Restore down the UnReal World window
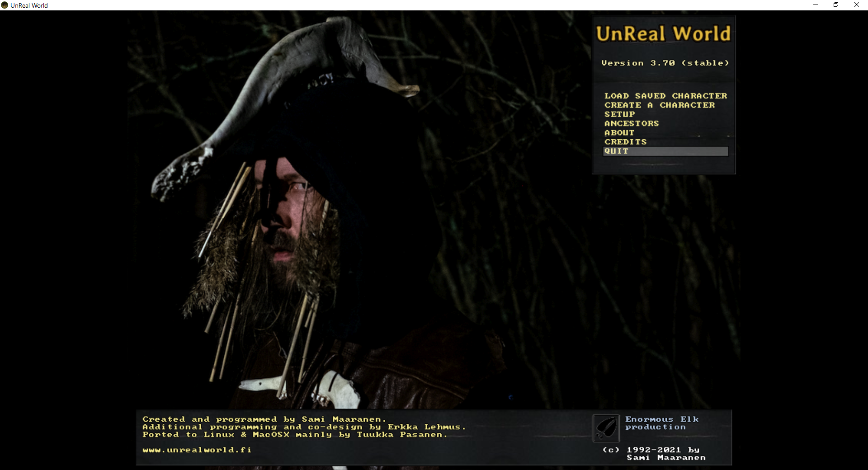868x470 pixels. [836, 5]
